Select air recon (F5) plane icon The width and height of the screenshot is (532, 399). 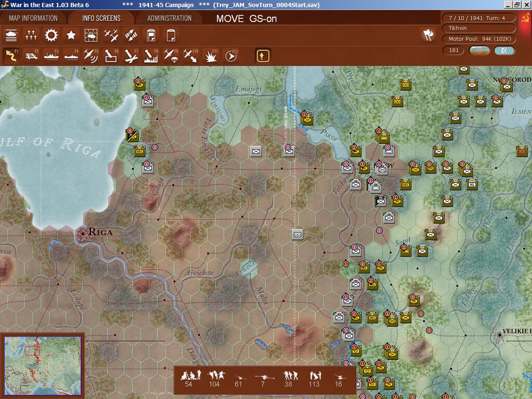point(91,56)
